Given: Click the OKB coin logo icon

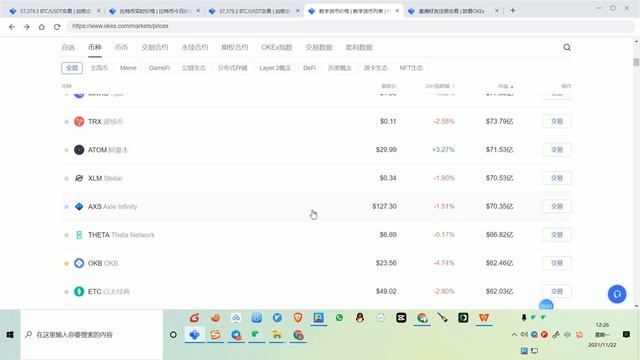Looking at the screenshot, I should [79, 263].
